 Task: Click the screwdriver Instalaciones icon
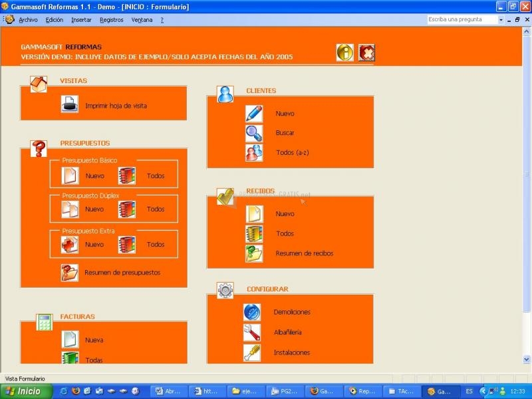(252, 353)
